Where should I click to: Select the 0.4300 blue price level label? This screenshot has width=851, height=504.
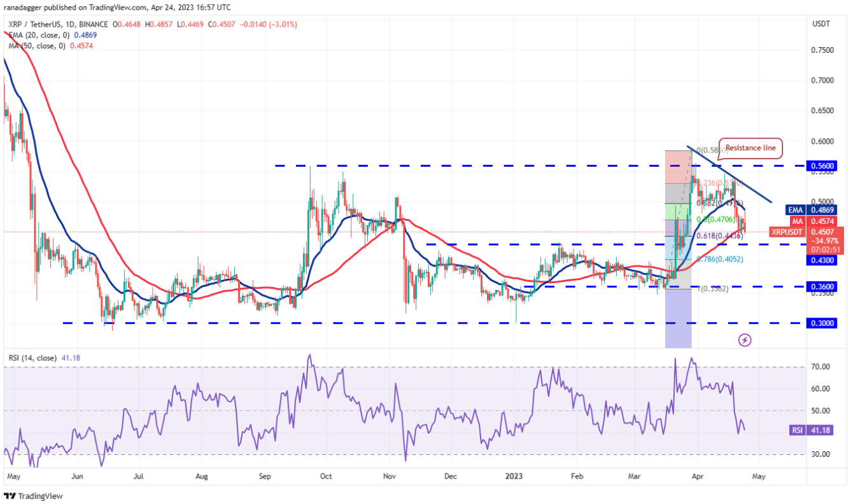coord(822,260)
